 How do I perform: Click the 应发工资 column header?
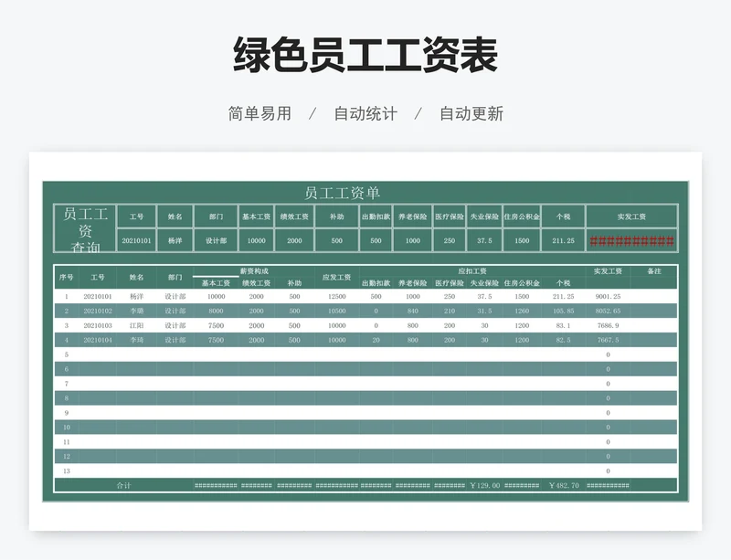tap(336, 277)
